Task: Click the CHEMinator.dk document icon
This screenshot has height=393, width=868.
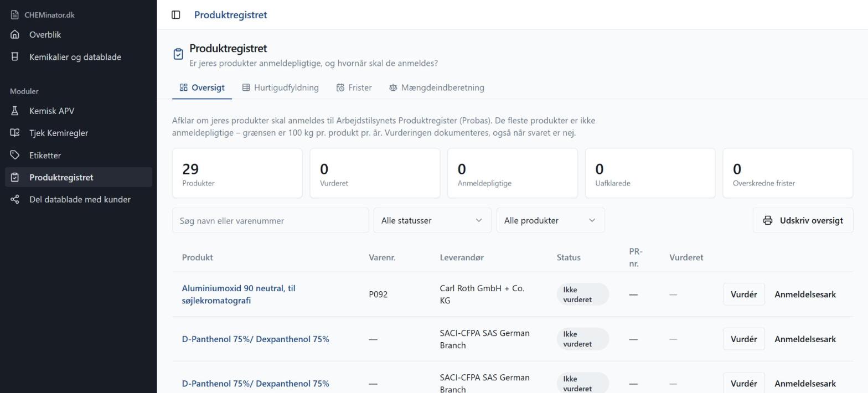Action: pos(14,15)
